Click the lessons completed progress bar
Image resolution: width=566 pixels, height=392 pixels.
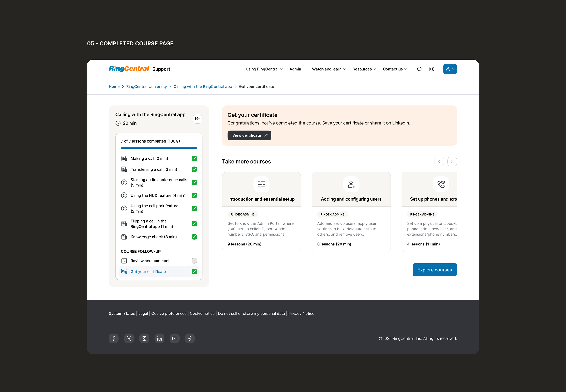[x=159, y=148]
